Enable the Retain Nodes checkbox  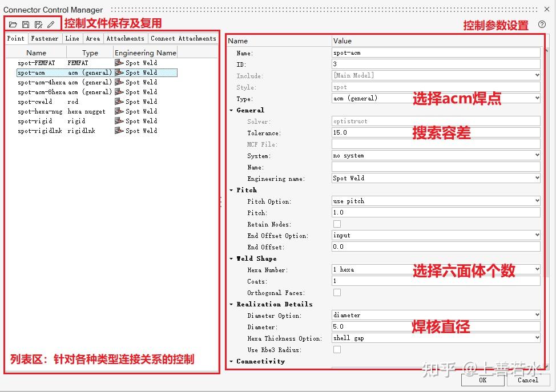[337, 224]
